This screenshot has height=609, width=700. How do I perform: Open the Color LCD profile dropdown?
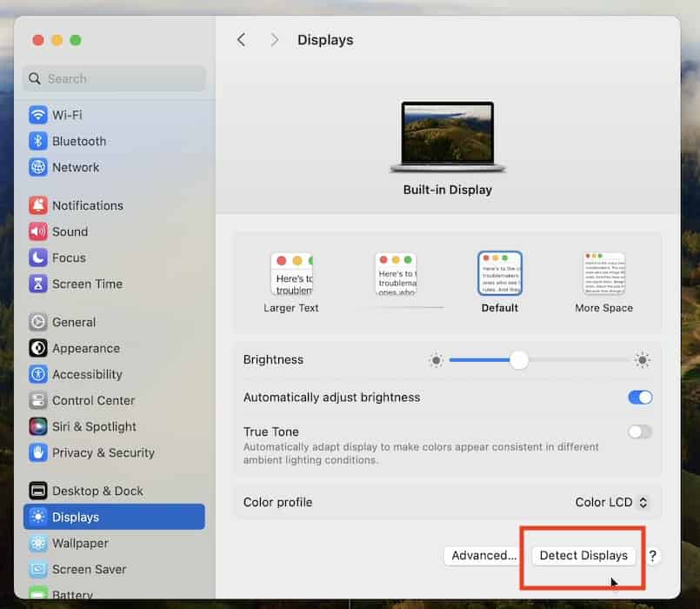point(612,502)
